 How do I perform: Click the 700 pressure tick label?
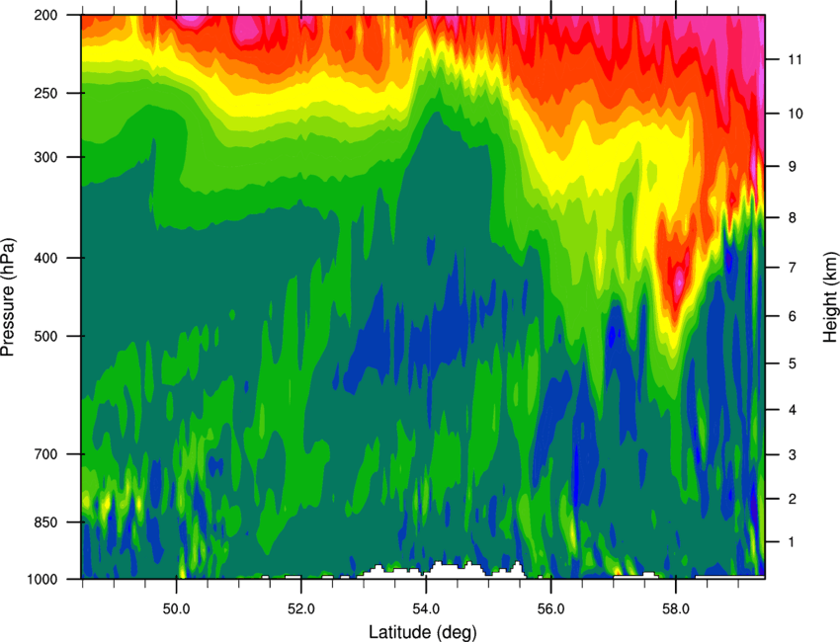click(46, 454)
